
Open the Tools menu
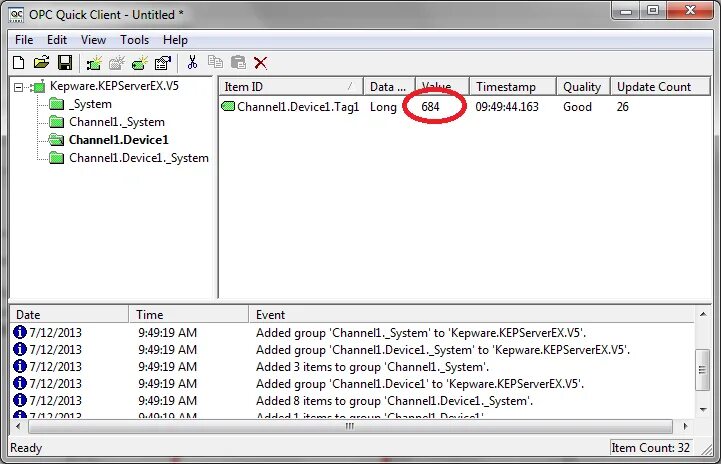(134, 40)
